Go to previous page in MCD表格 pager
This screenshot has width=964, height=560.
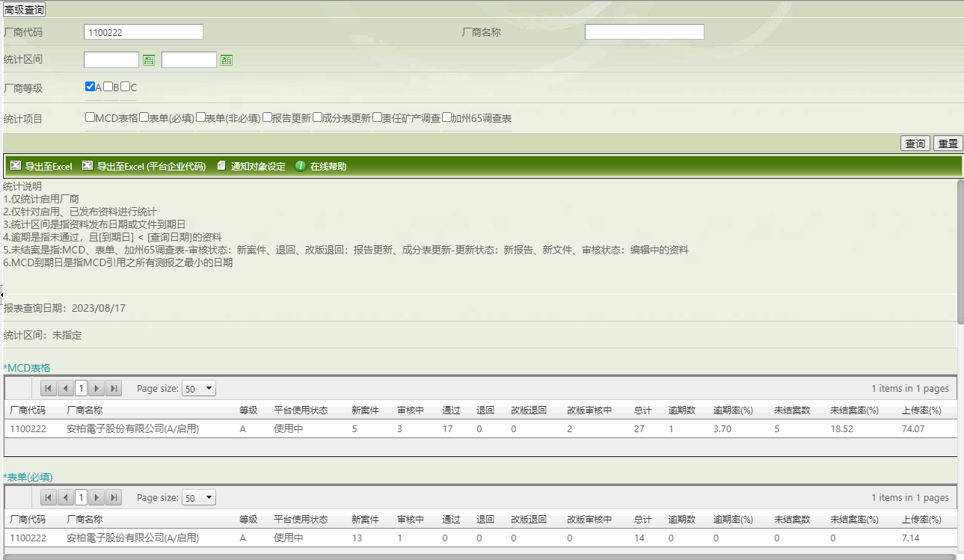coord(65,388)
